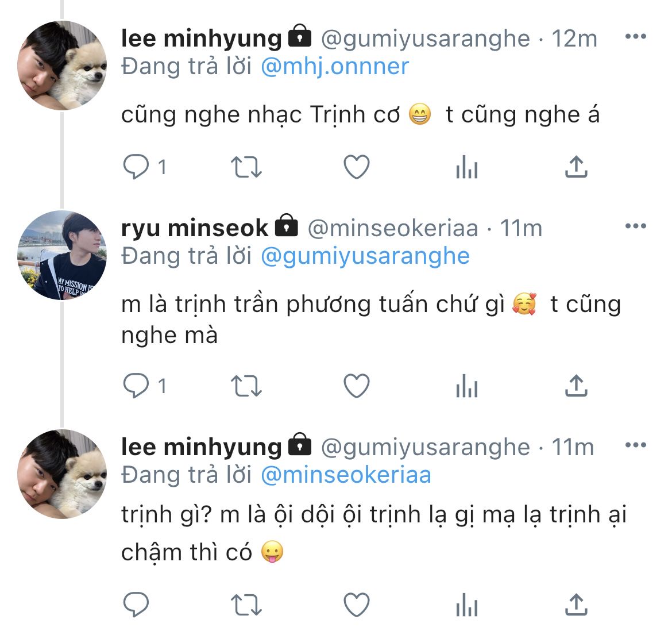Screen dimensions: 672x631
Task: Open more options on ryu minseok's tweet
Action: pos(635,227)
